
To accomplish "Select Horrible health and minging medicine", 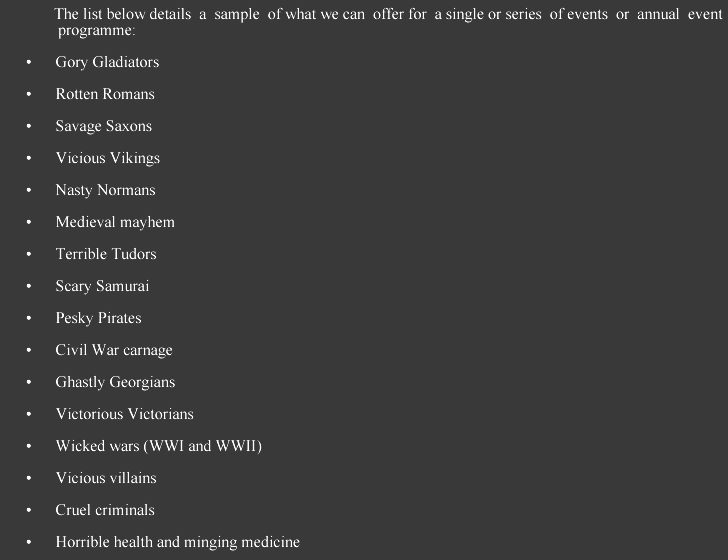I will [x=178, y=542].
